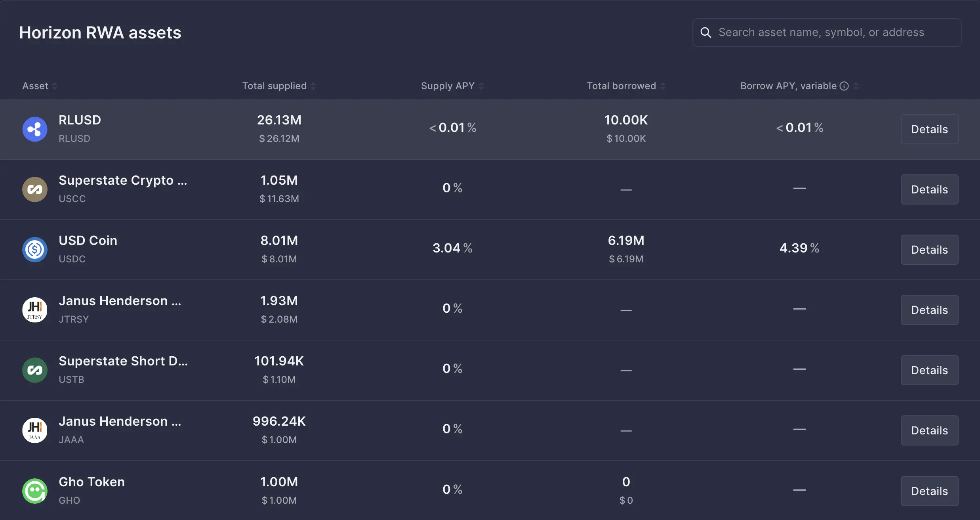The image size is (980, 520).
Task: Select the RLUSD asset name
Action: pos(80,120)
